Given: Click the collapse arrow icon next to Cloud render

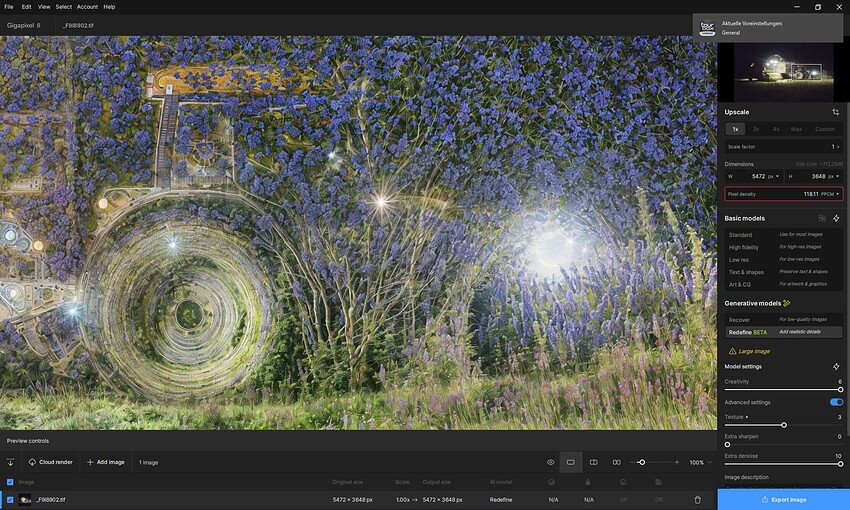Looking at the screenshot, I should 10,462.
